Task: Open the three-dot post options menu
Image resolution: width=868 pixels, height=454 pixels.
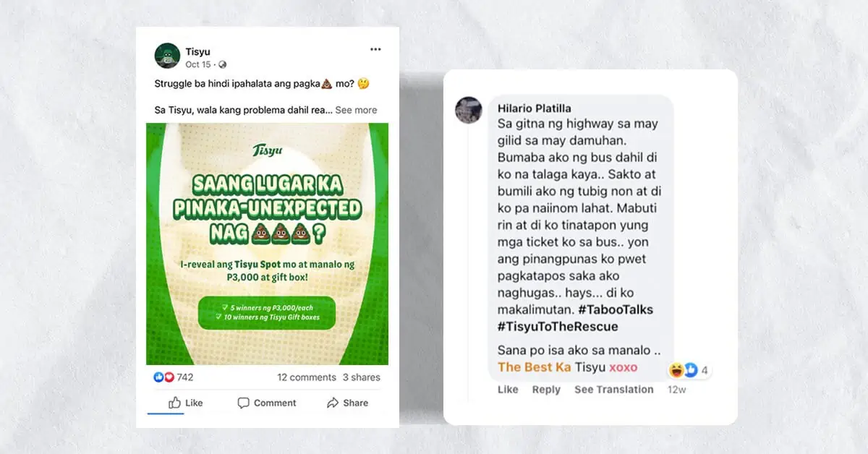Action: (375, 49)
